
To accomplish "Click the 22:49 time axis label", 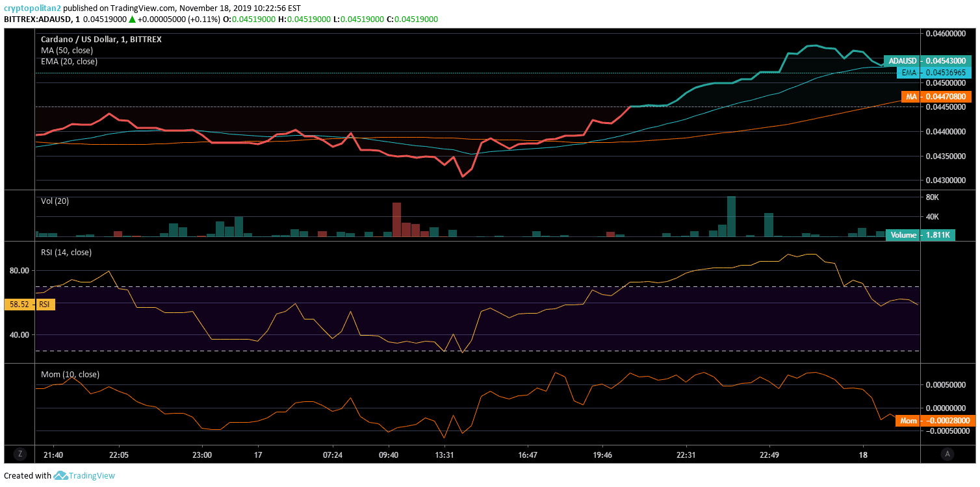I will (x=769, y=455).
